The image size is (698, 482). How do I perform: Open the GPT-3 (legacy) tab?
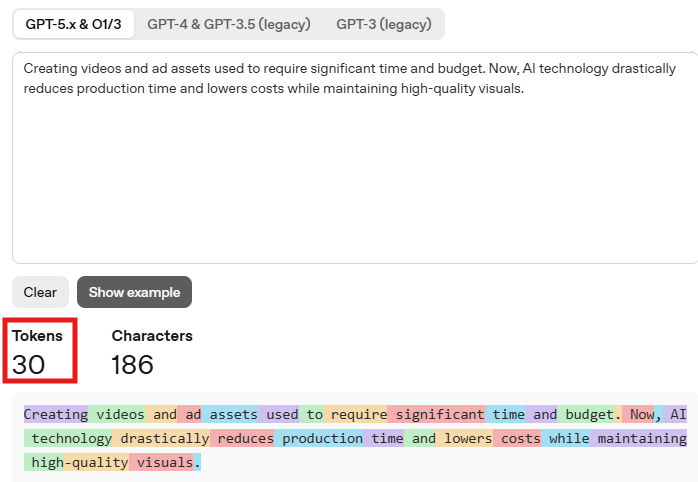tap(384, 24)
